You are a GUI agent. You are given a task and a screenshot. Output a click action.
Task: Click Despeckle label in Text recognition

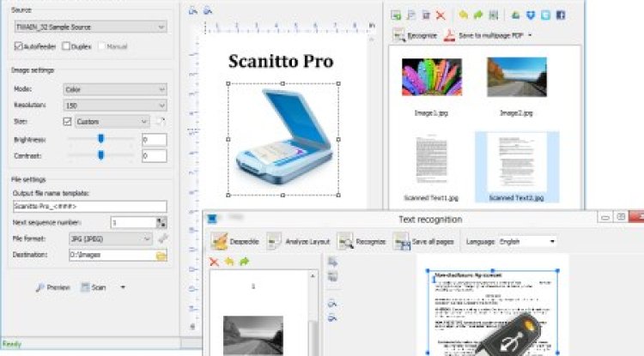[245, 242]
